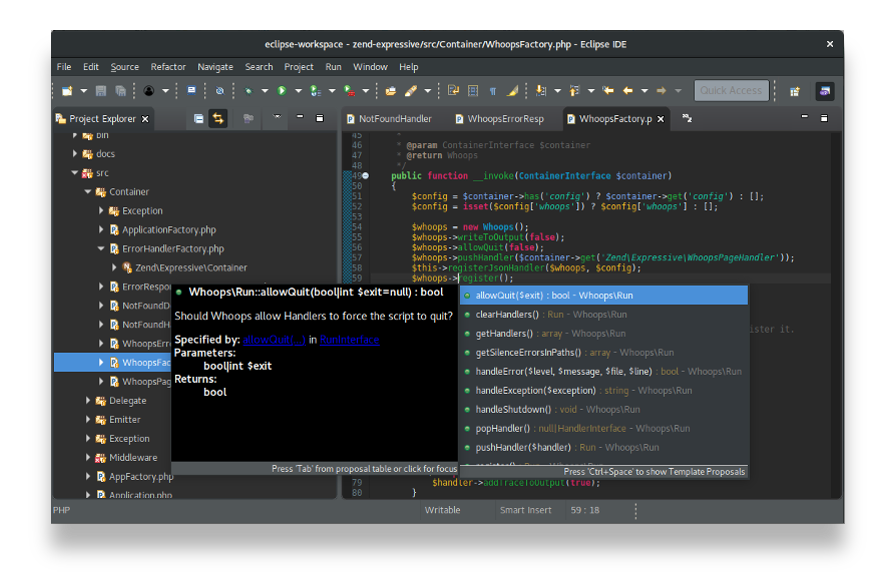Expand the Middleware folder
The width and height of the screenshot is (890, 584).
[x=88, y=457]
